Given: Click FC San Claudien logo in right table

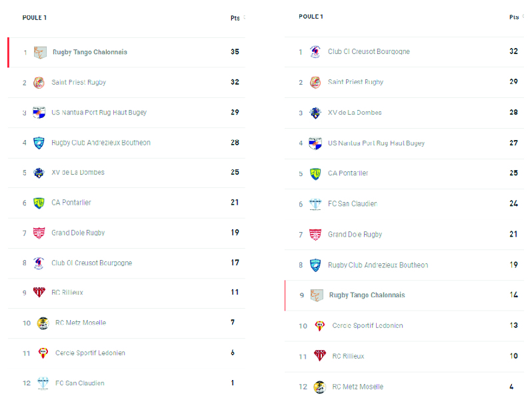Looking at the screenshot, I should click(315, 204).
